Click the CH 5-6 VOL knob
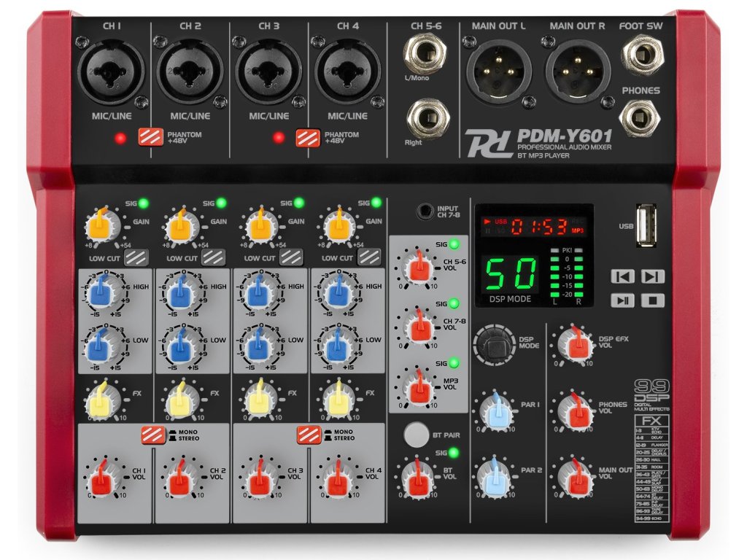The width and height of the screenshot is (747, 560). 420,267
